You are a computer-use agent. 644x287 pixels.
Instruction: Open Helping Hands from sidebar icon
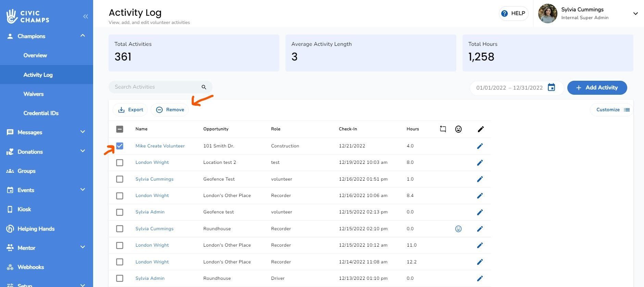click(x=10, y=229)
